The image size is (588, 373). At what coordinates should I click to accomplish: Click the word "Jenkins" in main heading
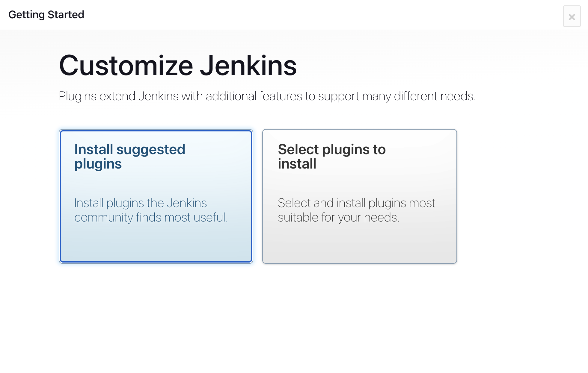pos(248,66)
